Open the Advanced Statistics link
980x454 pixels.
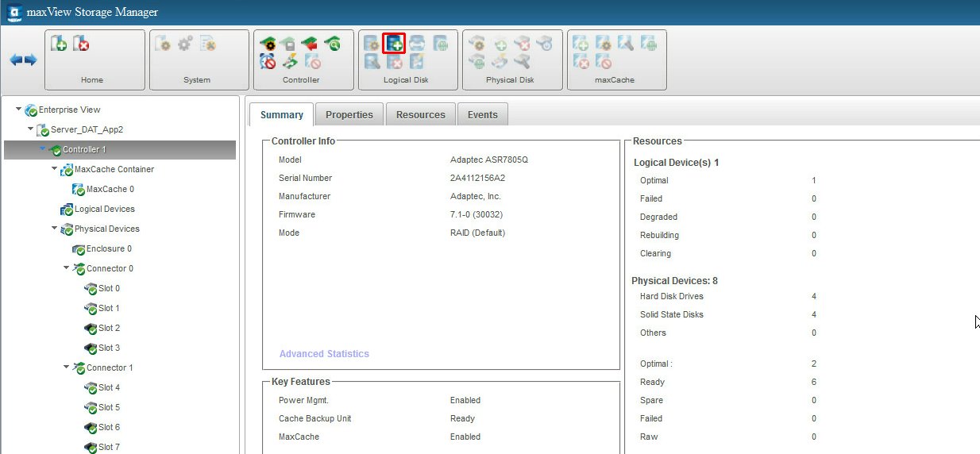324,354
